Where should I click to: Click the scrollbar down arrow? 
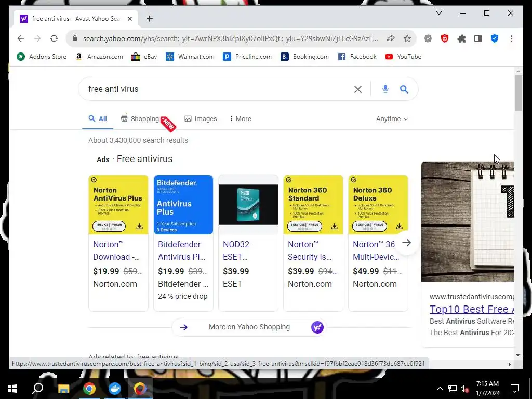tap(518, 355)
